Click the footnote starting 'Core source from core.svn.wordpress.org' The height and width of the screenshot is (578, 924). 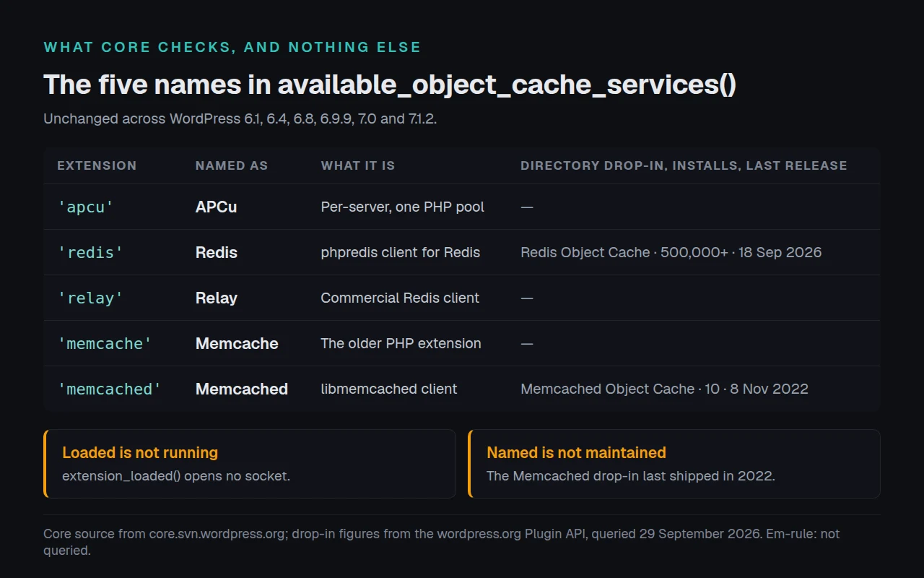[441, 542]
